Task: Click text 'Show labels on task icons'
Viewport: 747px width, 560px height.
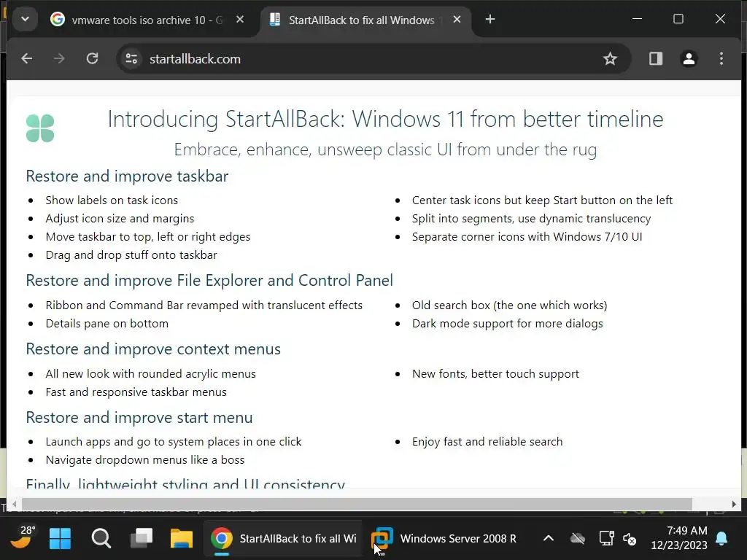Action: [112, 201]
